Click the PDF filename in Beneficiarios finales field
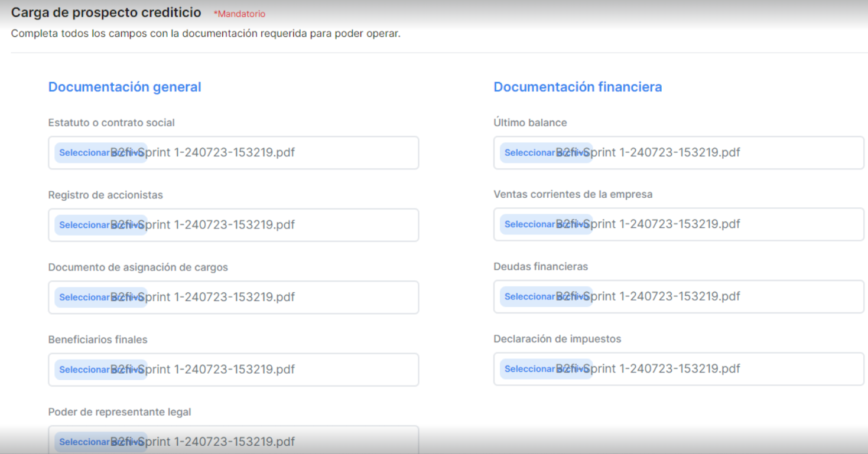This screenshot has width=868, height=454. [219, 370]
